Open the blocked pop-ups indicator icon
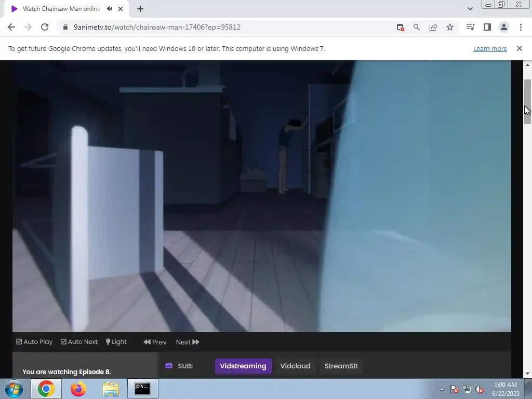Viewport: 532px width, 399px height. click(x=401, y=27)
